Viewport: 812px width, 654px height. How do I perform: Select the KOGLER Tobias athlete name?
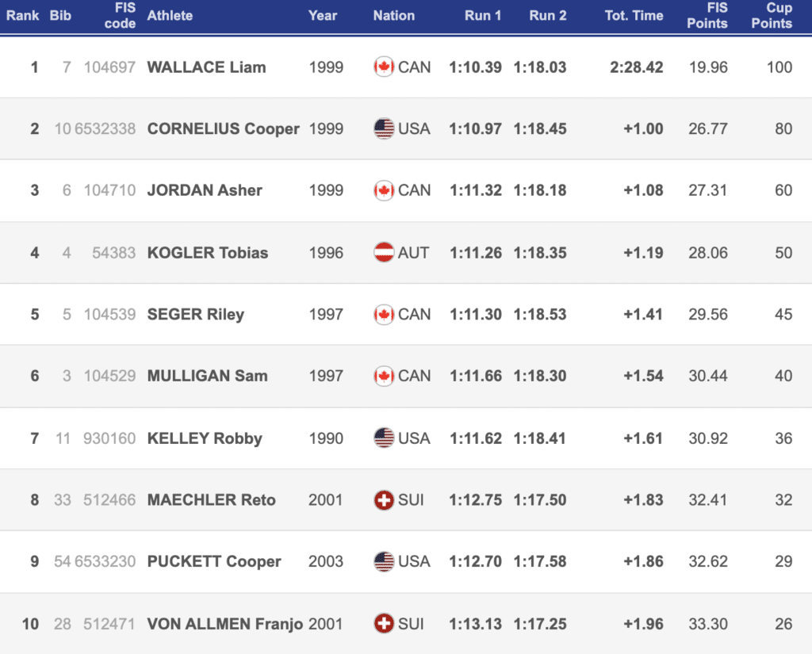pyautogui.click(x=208, y=253)
